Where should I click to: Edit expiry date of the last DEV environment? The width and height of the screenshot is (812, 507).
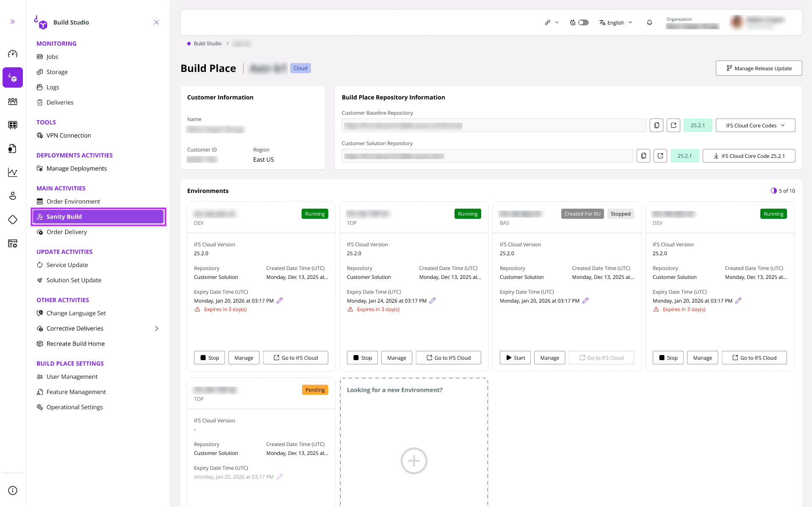[738, 300]
